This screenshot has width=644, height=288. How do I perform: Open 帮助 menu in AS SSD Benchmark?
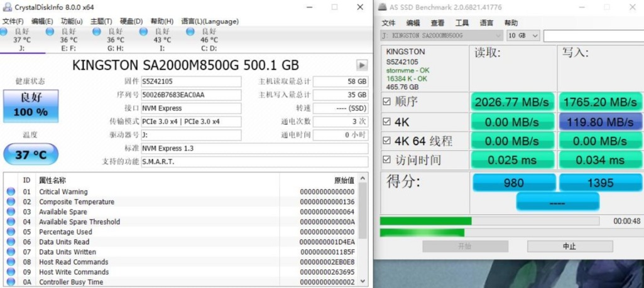point(511,23)
